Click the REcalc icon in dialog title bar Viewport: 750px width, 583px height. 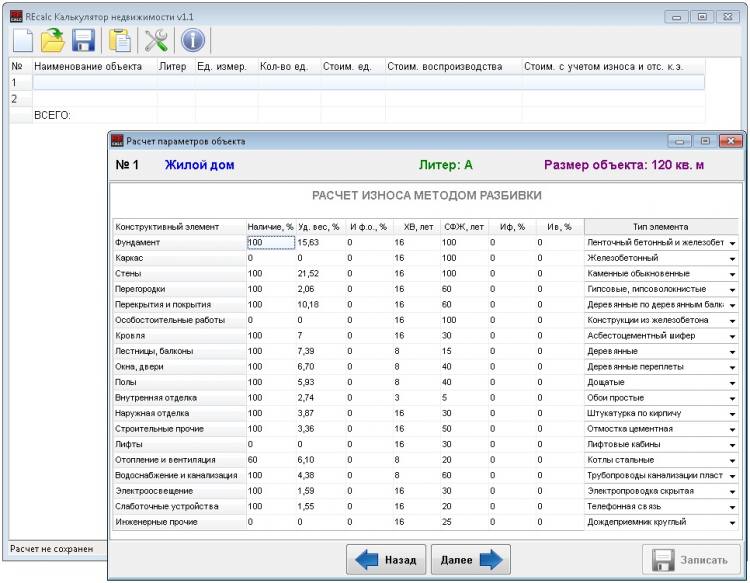tap(117, 141)
